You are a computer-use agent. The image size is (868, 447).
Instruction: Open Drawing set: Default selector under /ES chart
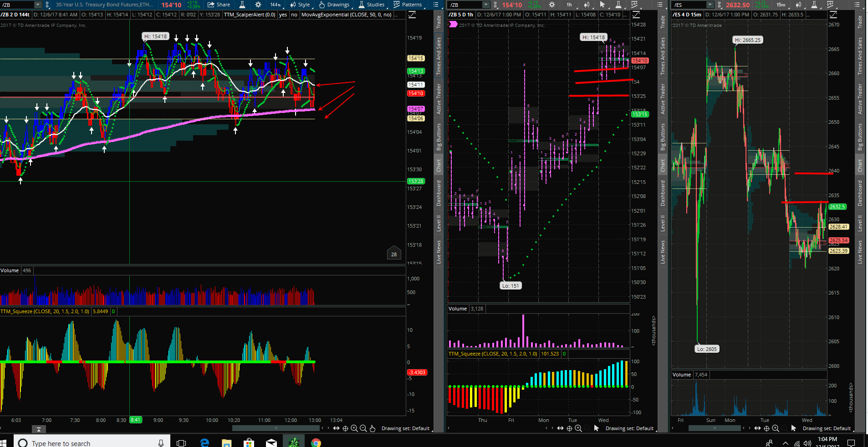(827, 428)
